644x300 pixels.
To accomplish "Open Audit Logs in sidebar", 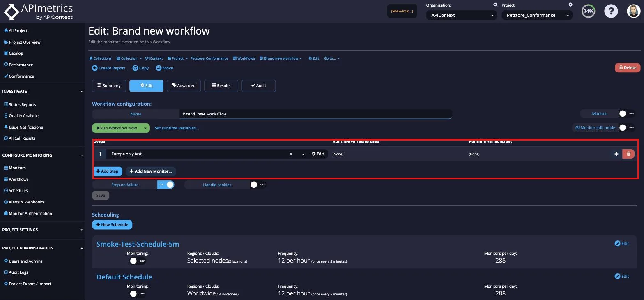I will coord(16,272).
